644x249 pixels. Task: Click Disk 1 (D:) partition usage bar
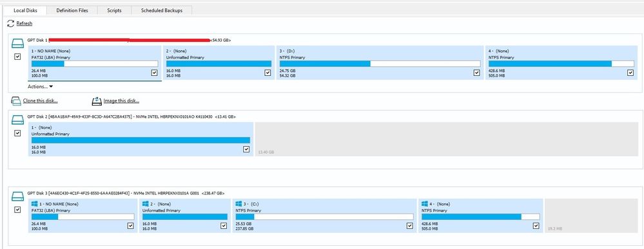[x=380, y=64]
